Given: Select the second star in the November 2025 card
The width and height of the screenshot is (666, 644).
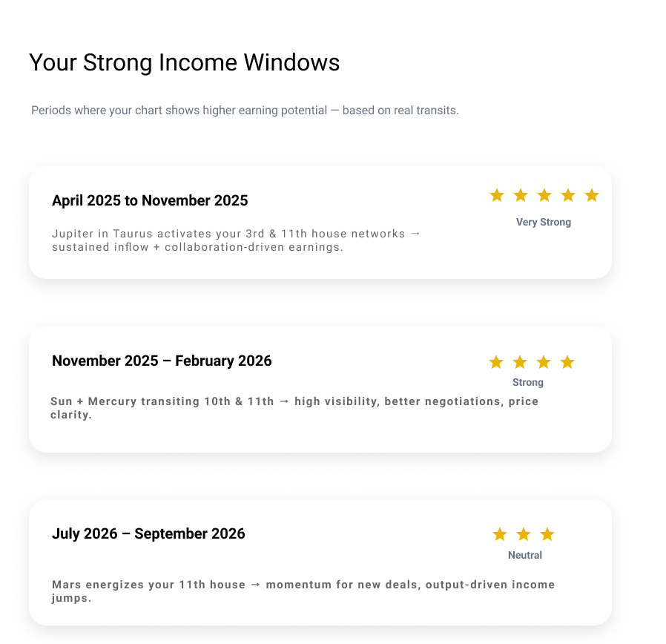Looking at the screenshot, I should pos(520,362).
